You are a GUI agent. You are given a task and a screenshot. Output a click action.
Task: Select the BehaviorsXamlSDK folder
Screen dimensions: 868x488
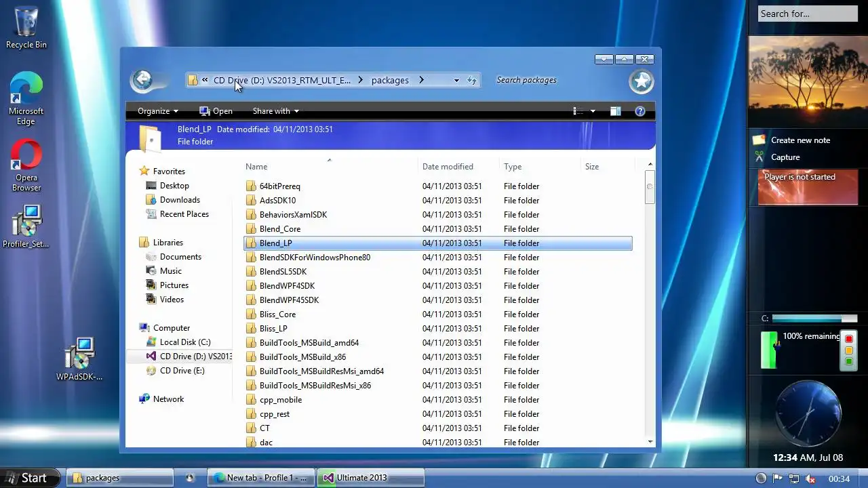coord(437,214)
